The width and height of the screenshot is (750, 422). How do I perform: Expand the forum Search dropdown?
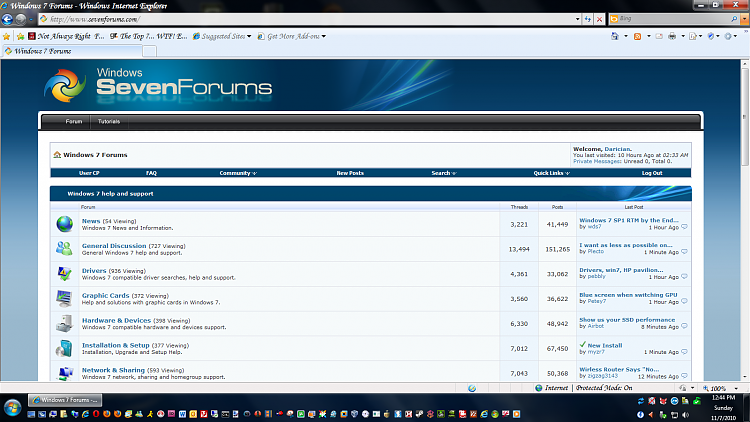coord(443,173)
